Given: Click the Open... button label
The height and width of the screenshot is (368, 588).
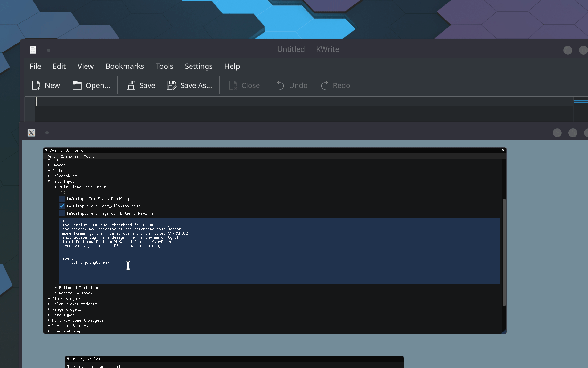Looking at the screenshot, I should 98,85.
